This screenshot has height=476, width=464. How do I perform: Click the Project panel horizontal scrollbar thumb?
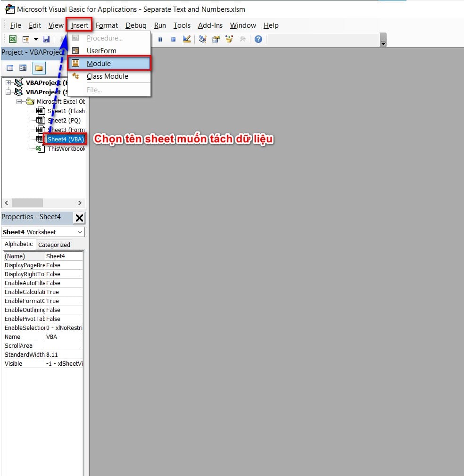pyautogui.click(x=27, y=203)
